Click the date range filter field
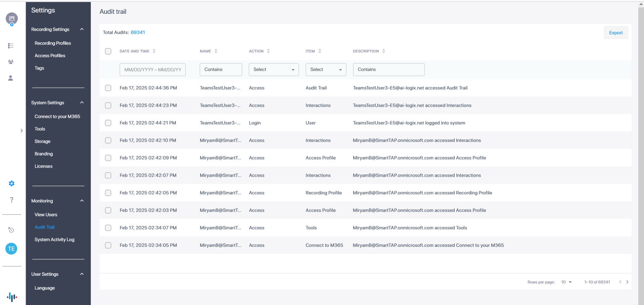The image size is (644, 305). [x=153, y=70]
